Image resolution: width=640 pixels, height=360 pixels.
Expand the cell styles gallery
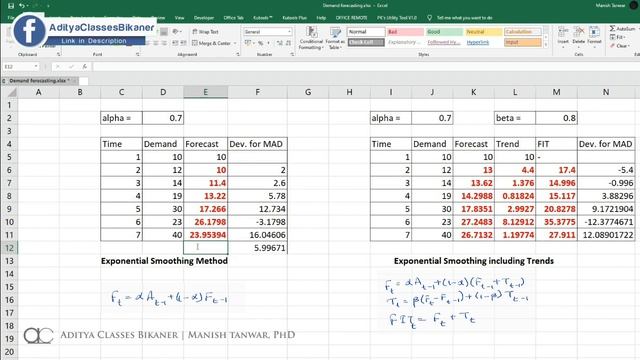[x=546, y=45]
